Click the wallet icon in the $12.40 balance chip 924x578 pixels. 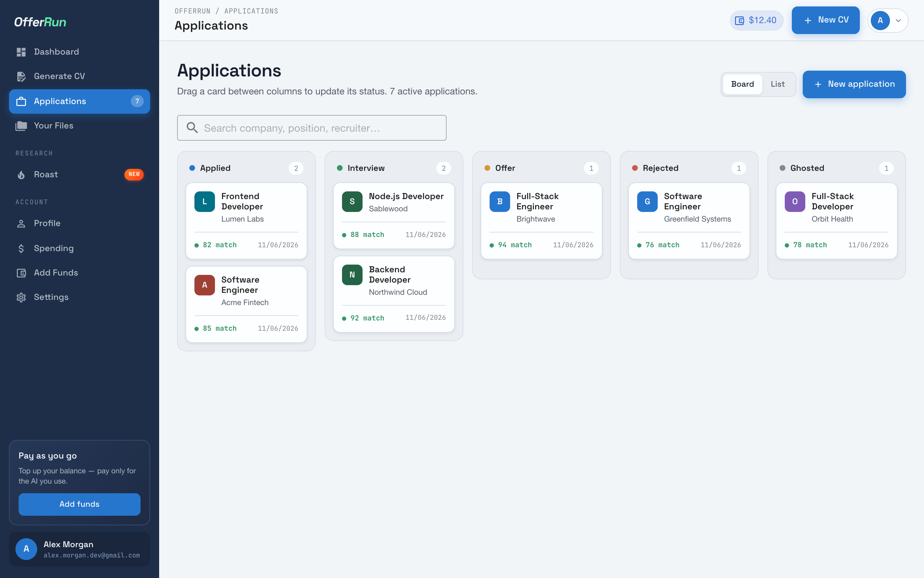[x=740, y=21]
